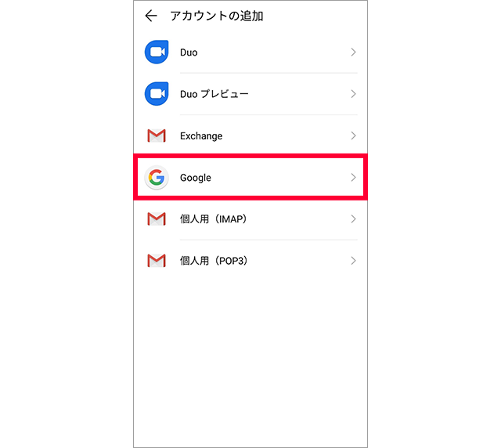Choose 個人用 (IMAP) account label
501x448 pixels.
click(213, 219)
